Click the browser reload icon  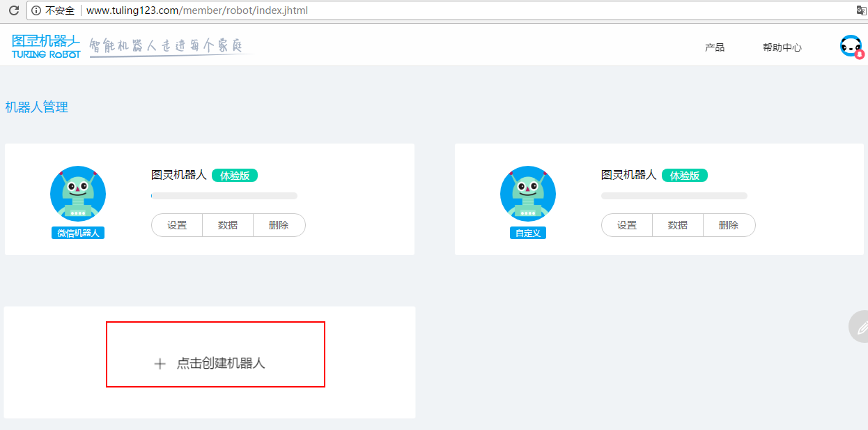click(13, 10)
